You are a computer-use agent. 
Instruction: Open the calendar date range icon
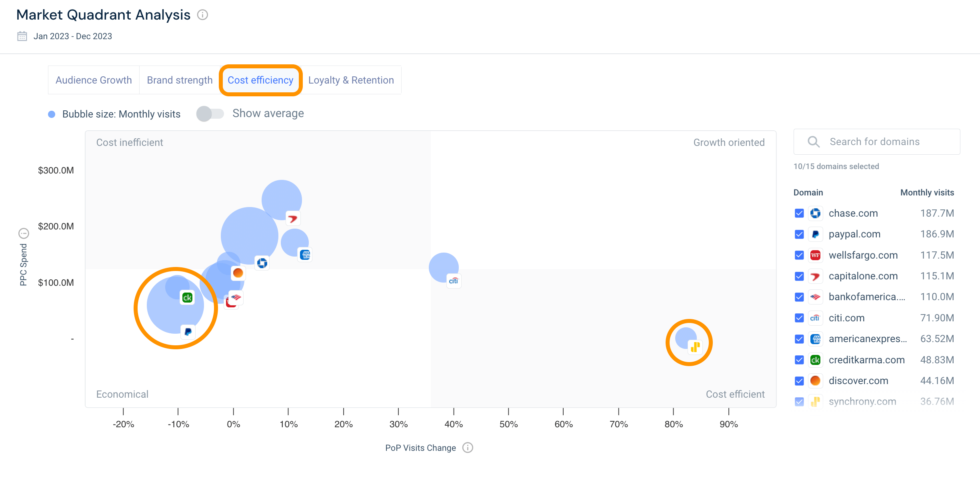coord(22,36)
